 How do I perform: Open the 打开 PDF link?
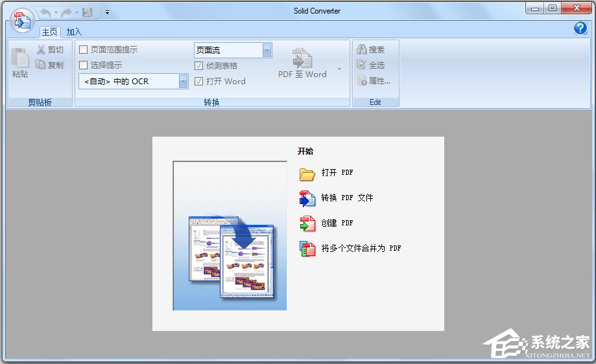coord(337,173)
